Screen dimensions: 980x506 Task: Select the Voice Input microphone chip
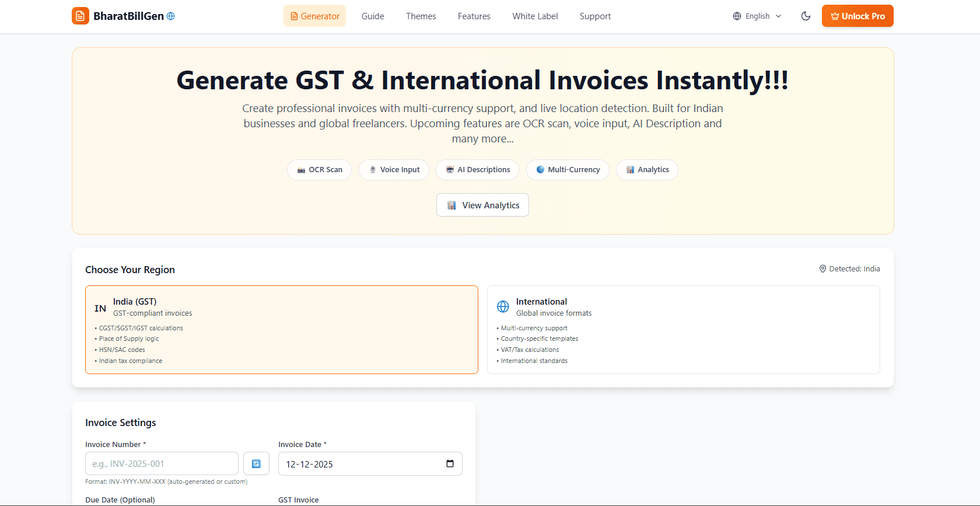click(394, 170)
